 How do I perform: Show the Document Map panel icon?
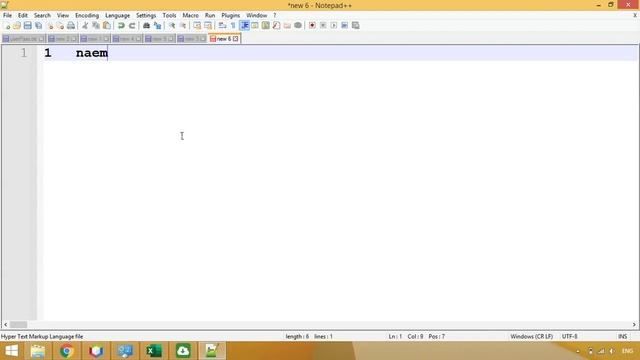[265, 25]
